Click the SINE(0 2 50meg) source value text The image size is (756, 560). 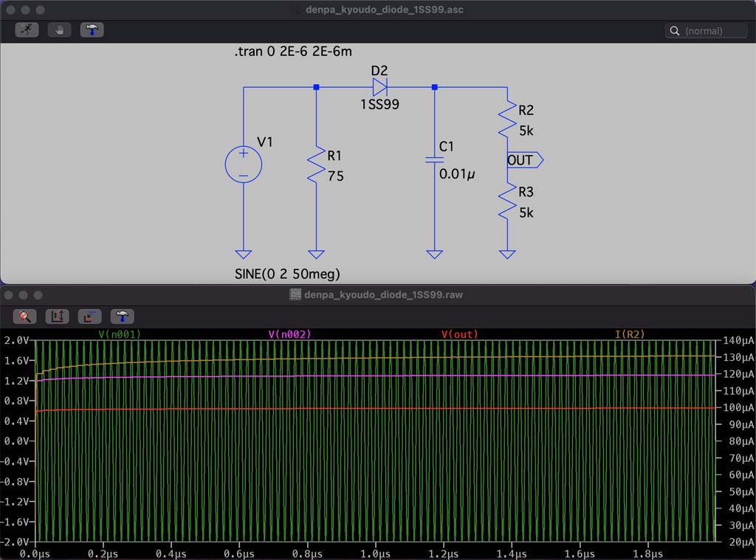tap(287, 274)
